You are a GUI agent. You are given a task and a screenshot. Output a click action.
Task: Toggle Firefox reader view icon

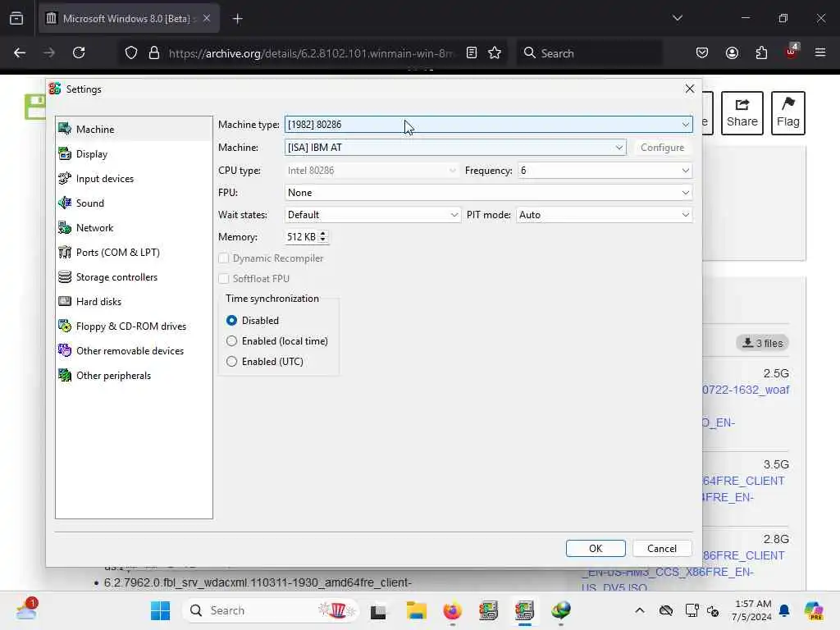[x=472, y=52]
